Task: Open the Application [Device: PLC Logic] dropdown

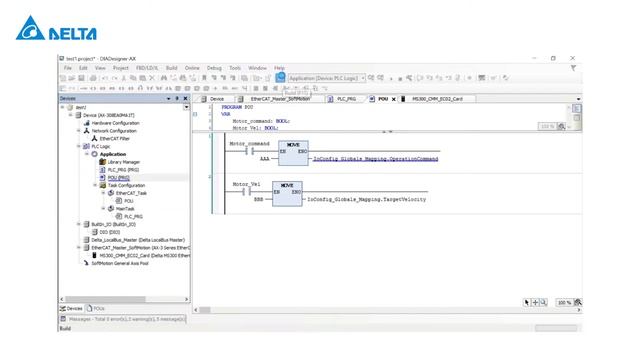Action: [x=363, y=78]
